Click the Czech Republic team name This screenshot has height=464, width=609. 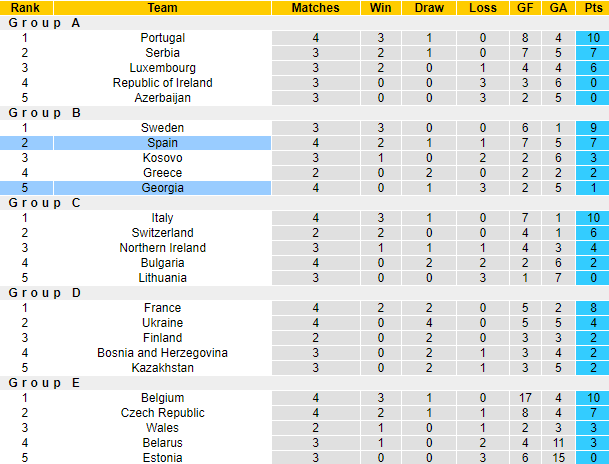[163, 413]
